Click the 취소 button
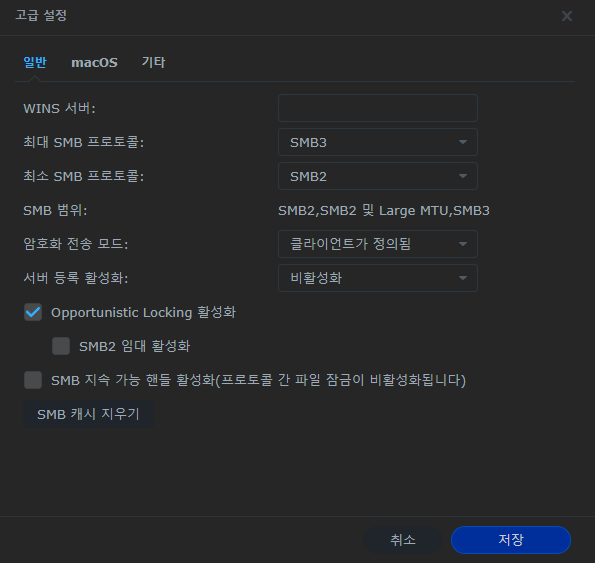This screenshot has width=595, height=563. tap(403, 540)
